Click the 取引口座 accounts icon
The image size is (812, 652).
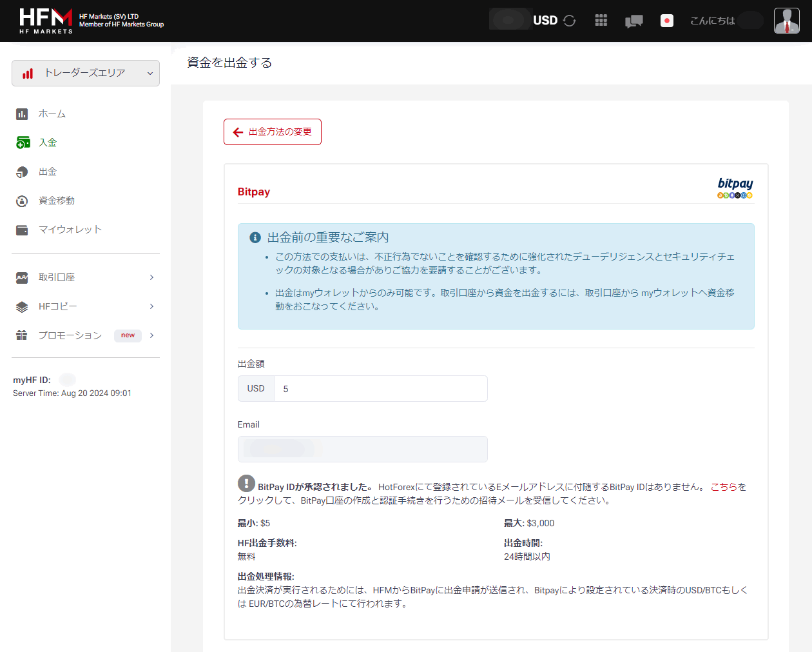tap(22, 278)
